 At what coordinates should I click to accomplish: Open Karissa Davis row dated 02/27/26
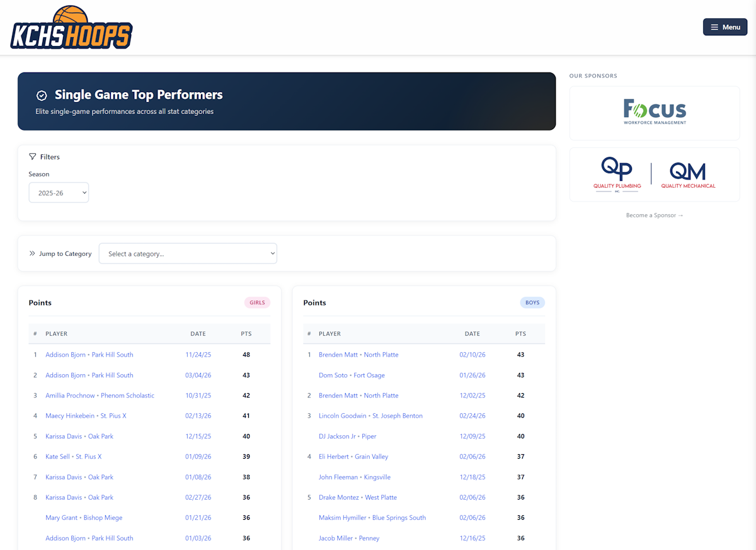point(79,497)
